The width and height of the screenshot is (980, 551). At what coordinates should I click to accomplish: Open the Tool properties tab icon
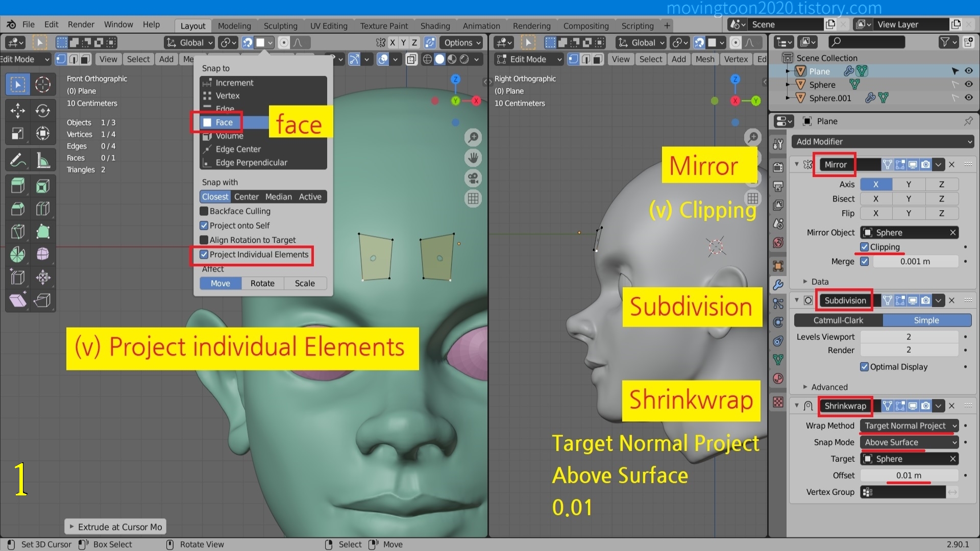pyautogui.click(x=778, y=144)
